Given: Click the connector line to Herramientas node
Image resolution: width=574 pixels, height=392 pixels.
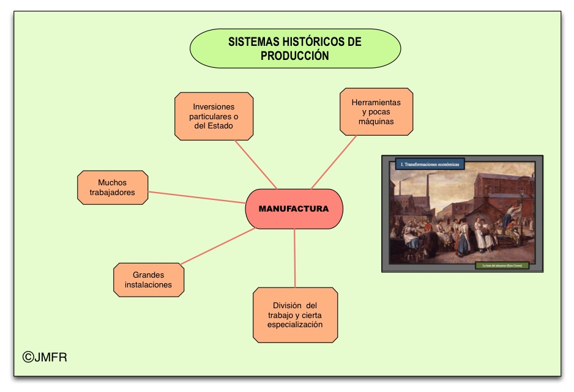Looking at the screenshot, I should (334, 162).
